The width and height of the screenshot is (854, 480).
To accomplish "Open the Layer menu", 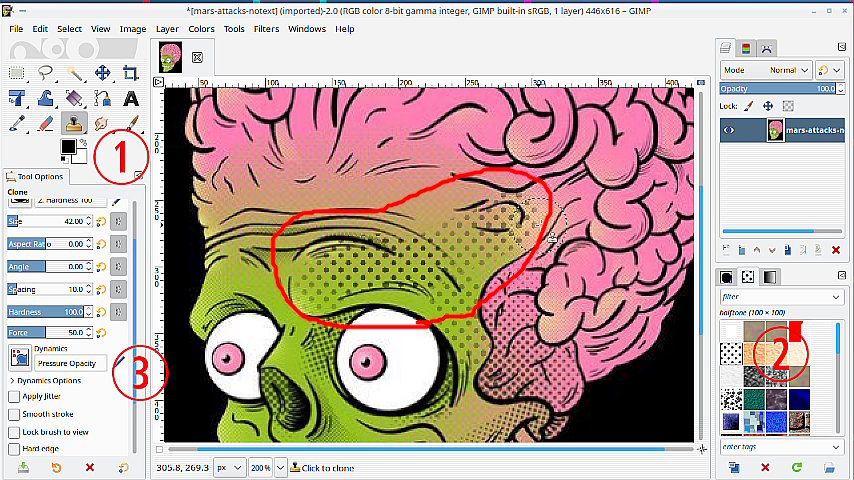I will tap(167, 29).
